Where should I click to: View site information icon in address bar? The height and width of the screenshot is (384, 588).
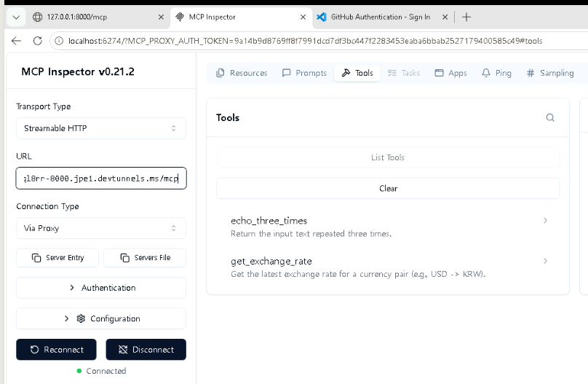(x=59, y=41)
